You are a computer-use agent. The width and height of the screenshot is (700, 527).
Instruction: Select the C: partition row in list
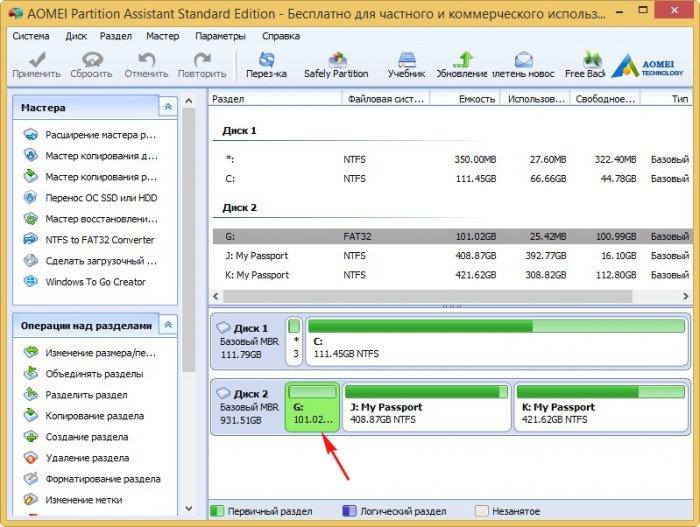452,179
